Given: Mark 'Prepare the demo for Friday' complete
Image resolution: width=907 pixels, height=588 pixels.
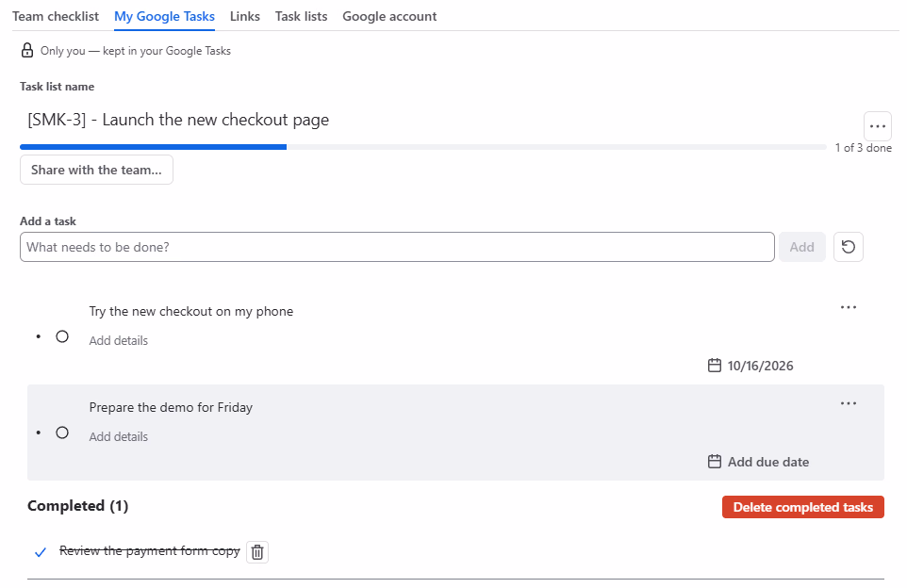Looking at the screenshot, I should [62, 433].
